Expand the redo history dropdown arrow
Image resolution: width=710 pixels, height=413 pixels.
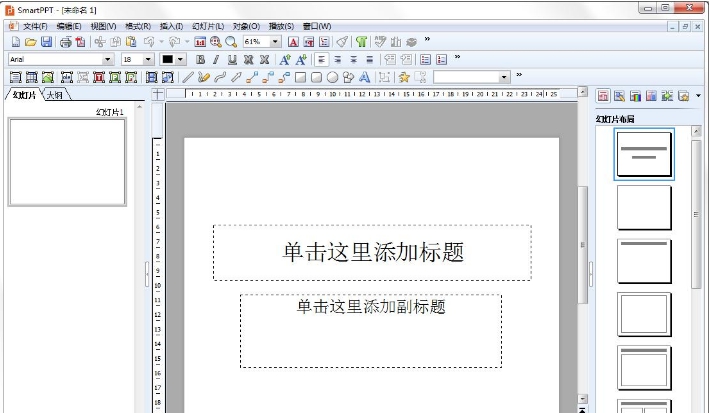click(x=187, y=42)
